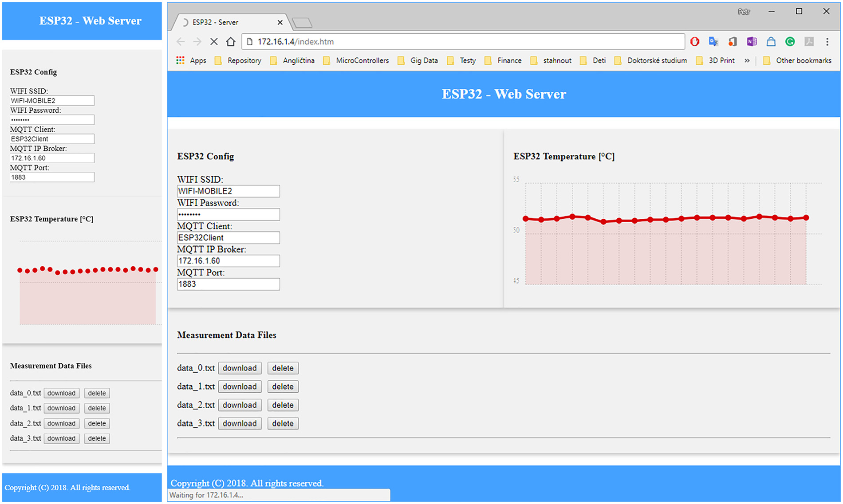The height and width of the screenshot is (504, 843).
Task: Open the Chrome three-dot menu
Action: (827, 42)
